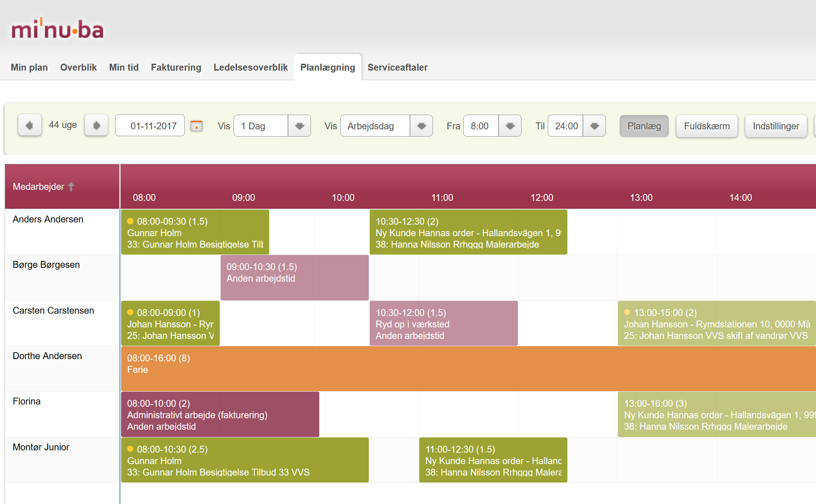Click the 11:00 time header
Image resolution: width=816 pixels, height=504 pixels.
click(x=442, y=198)
